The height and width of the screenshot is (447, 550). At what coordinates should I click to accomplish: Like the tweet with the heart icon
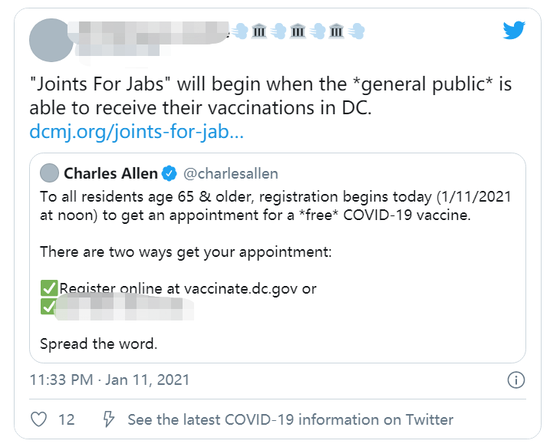(x=39, y=419)
